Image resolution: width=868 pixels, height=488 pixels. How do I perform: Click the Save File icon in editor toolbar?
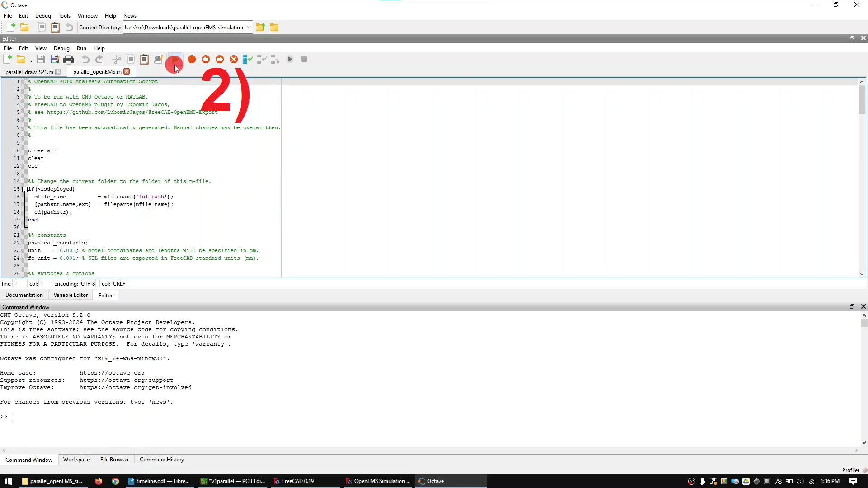click(41, 59)
